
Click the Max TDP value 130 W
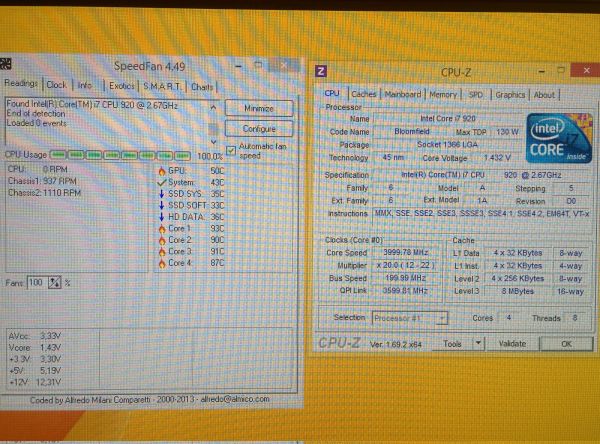click(507, 132)
